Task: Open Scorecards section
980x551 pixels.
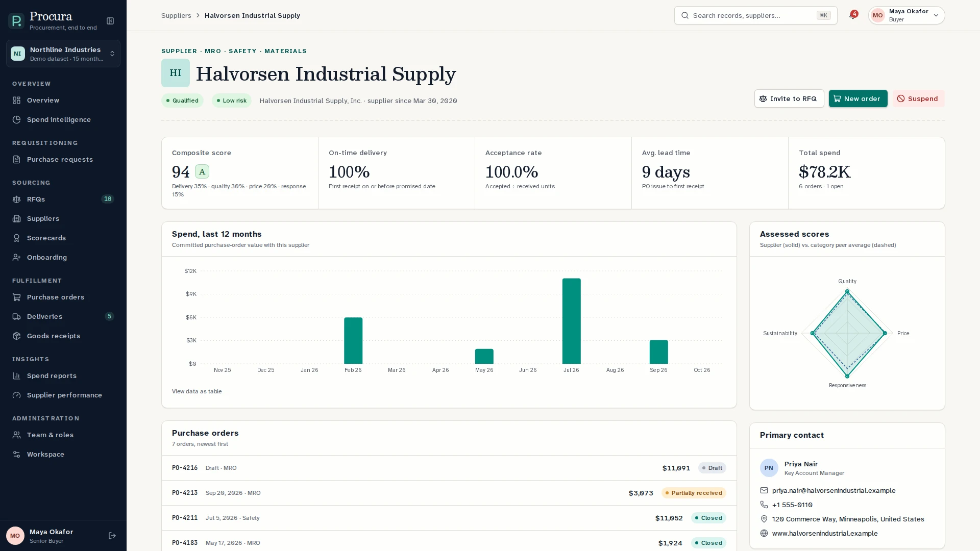Action: pyautogui.click(x=63, y=238)
